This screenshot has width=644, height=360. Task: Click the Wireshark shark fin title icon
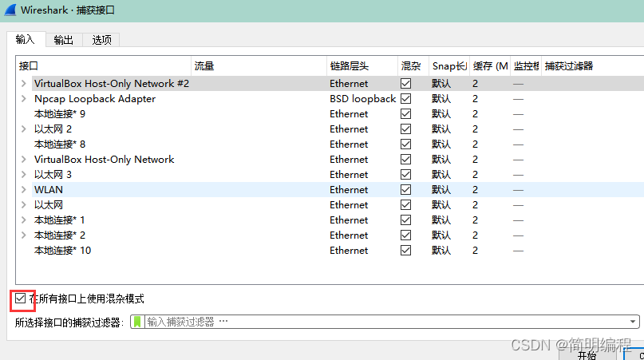(10, 10)
